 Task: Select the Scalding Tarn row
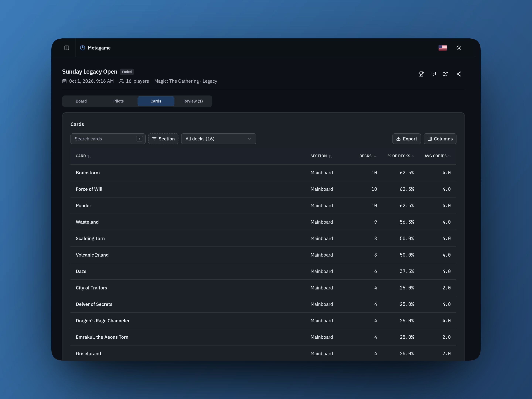[263, 238]
